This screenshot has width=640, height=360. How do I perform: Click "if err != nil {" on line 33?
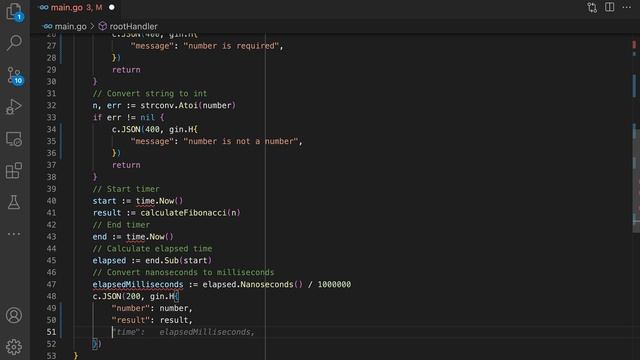129,118
